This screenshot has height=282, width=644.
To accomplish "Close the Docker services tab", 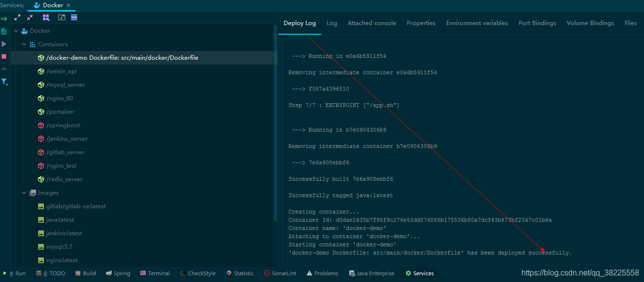I will [69, 5].
